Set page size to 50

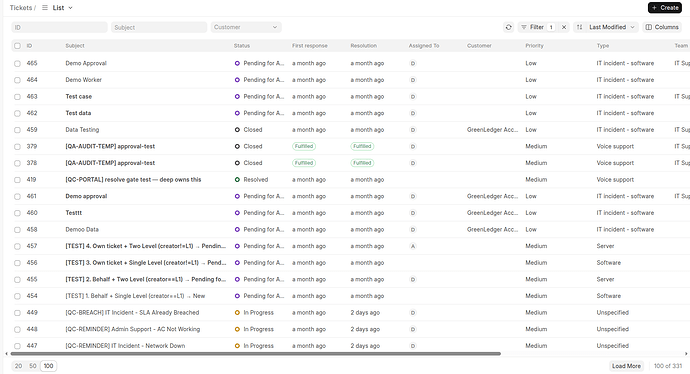tap(33, 366)
